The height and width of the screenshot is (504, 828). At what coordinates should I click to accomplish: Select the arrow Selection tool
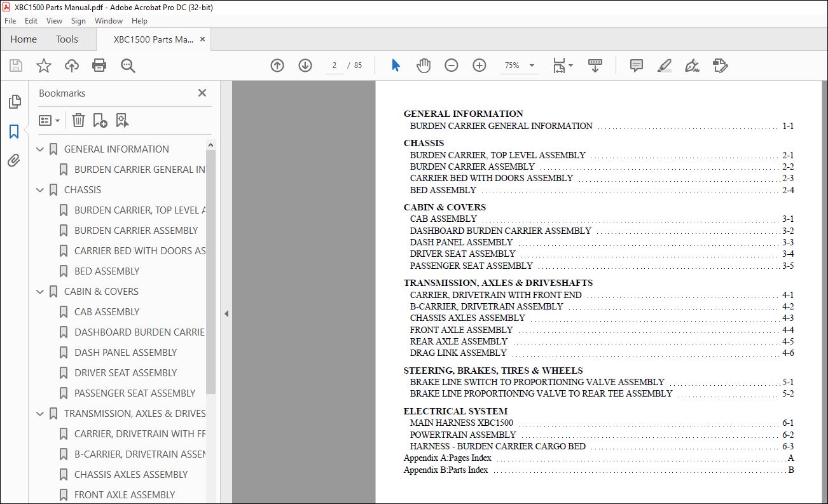pos(396,65)
